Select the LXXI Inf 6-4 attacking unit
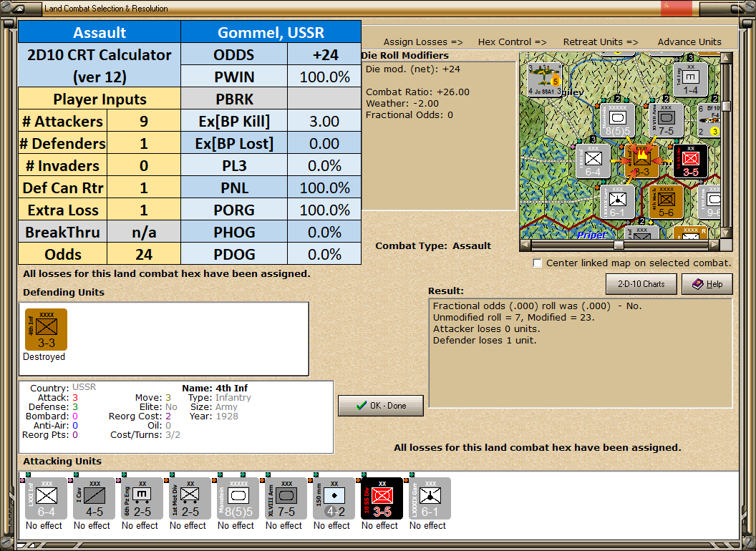The width and height of the screenshot is (756, 551). [x=47, y=499]
